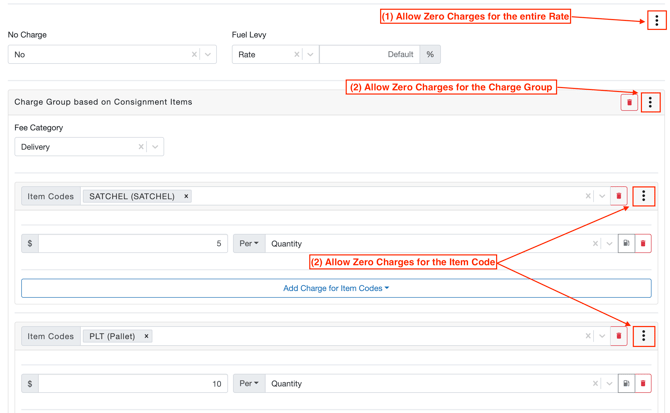The height and width of the screenshot is (413, 670).
Task: Expand Quantity dropdown on the $5 charge
Action: [609, 243]
